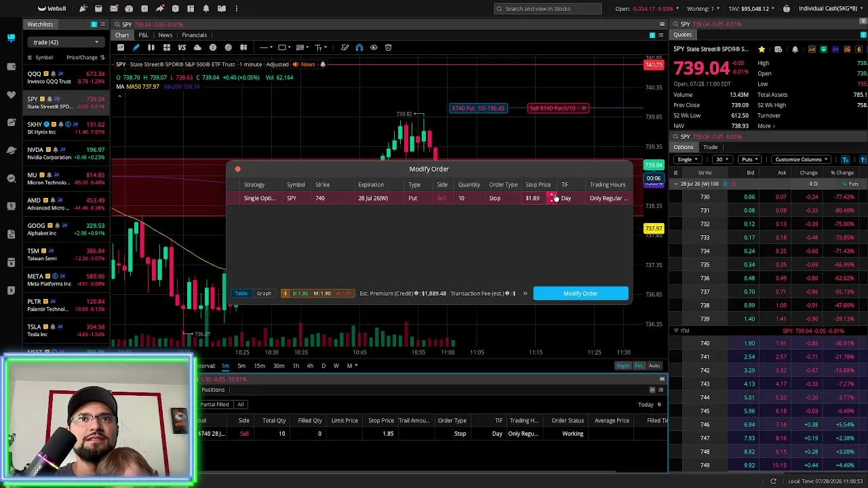
Task: Open list menu icon in Watchlists header
Action: 102,24
